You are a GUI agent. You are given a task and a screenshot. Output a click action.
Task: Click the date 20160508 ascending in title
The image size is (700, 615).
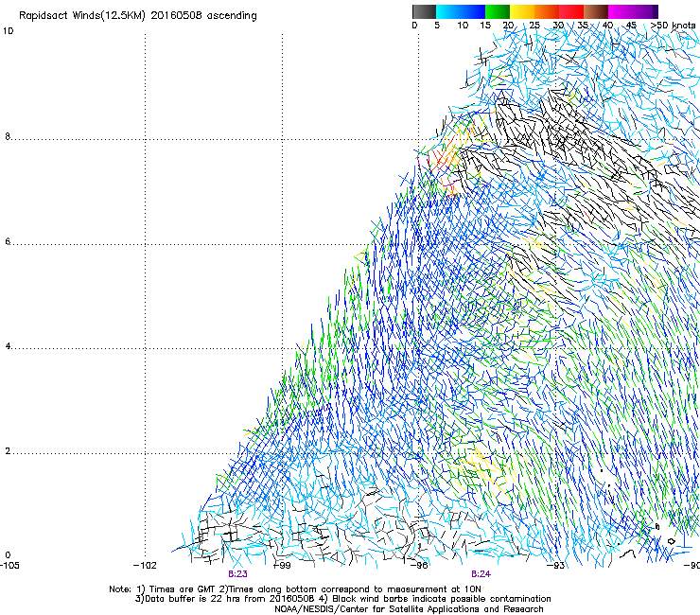[203, 16]
